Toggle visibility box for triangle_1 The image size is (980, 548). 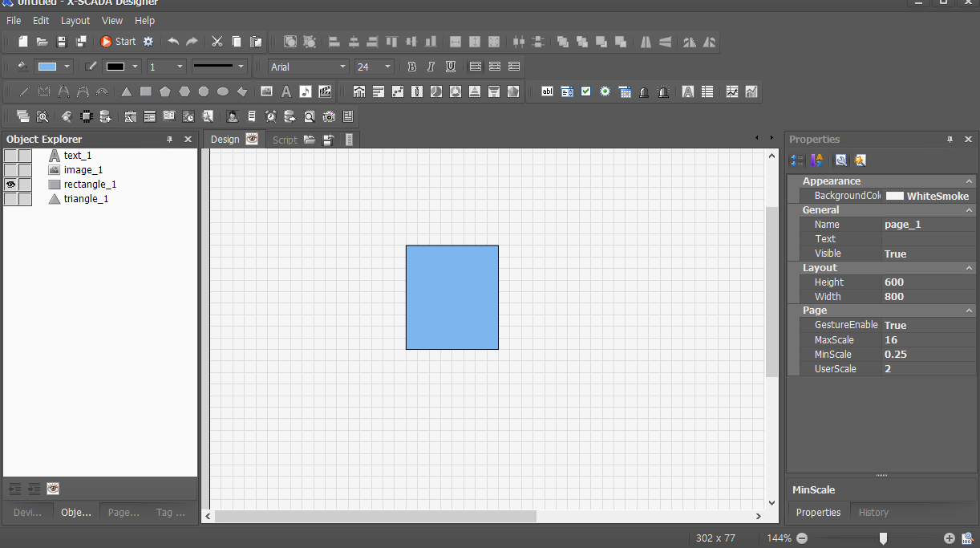click(11, 199)
